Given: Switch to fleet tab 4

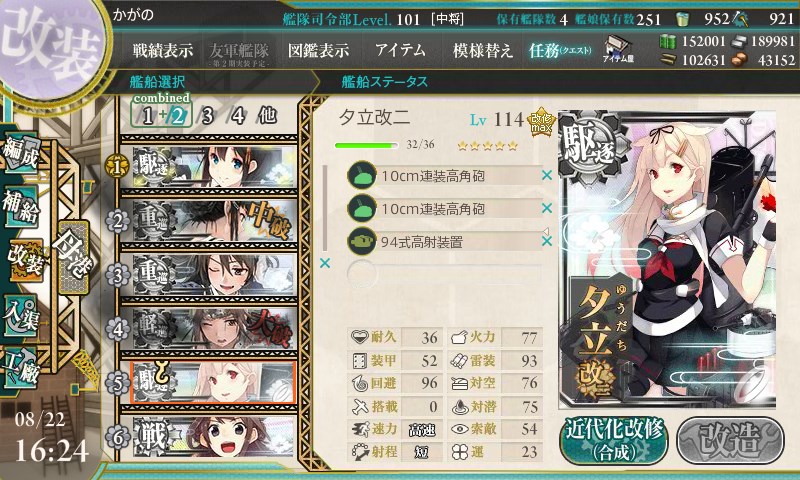Looking at the screenshot, I should point(237,116).
